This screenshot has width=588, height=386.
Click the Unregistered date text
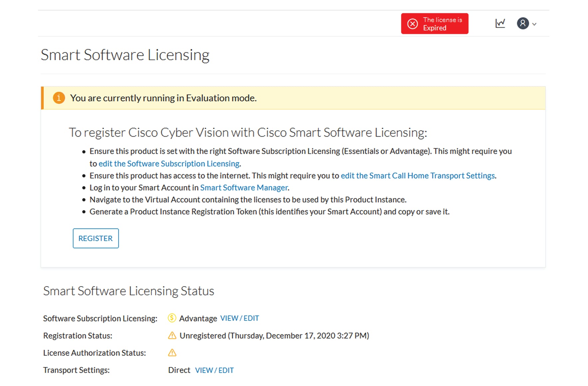[275, 335]
